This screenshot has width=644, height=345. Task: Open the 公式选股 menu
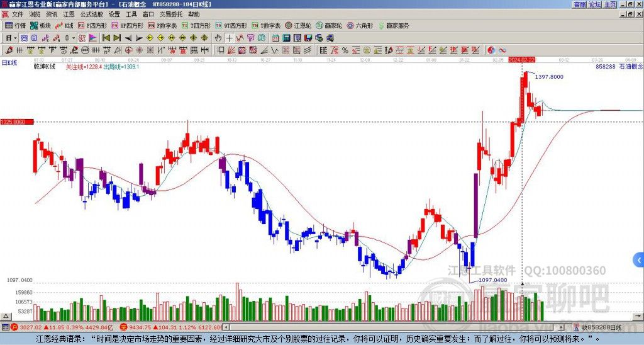click(x=91, y=14)
